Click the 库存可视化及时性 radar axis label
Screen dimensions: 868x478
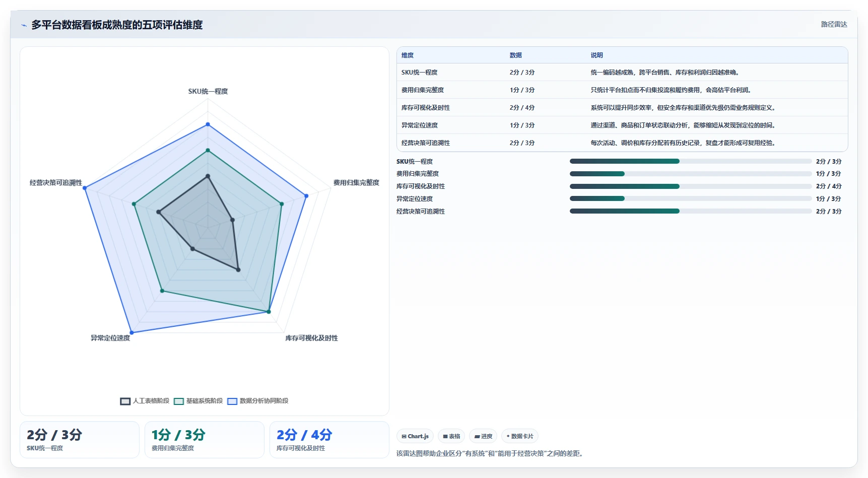[x=312, y=338]
